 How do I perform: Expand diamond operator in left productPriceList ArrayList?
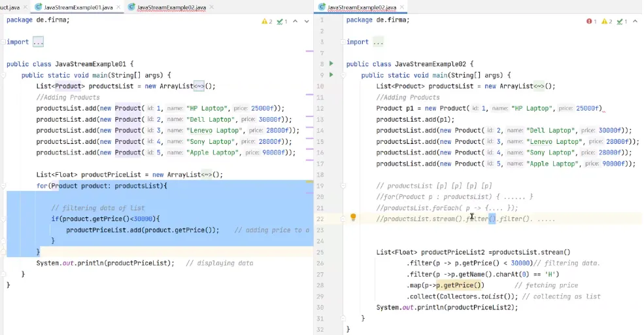[206, 175]
